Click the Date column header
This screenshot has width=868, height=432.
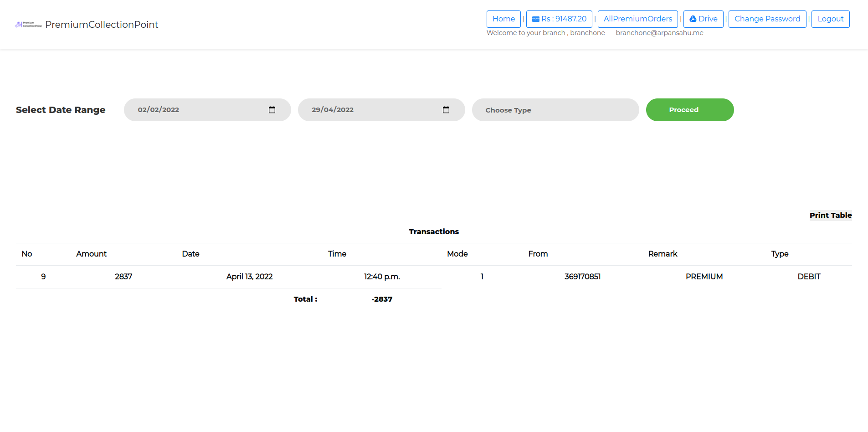click(x=190, y=254)
